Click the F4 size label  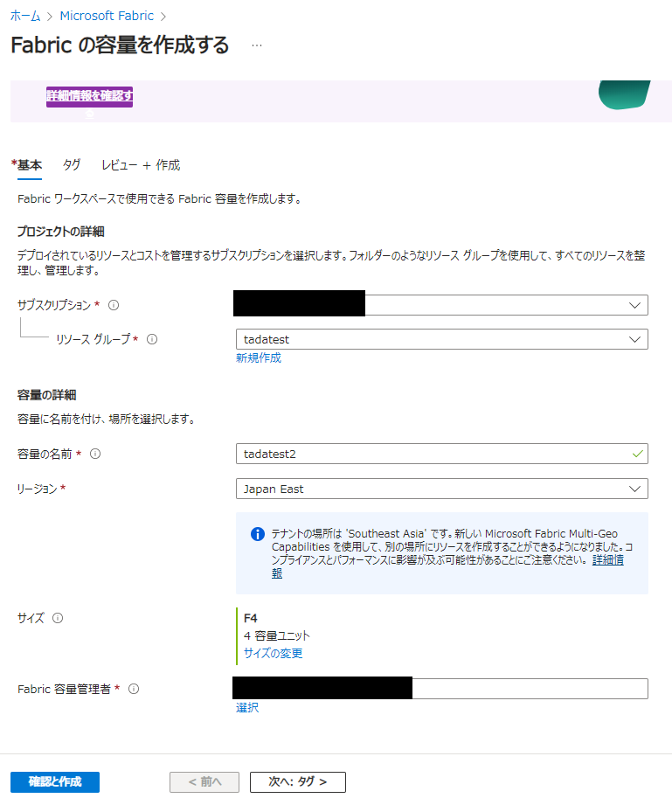click(251, 618)
